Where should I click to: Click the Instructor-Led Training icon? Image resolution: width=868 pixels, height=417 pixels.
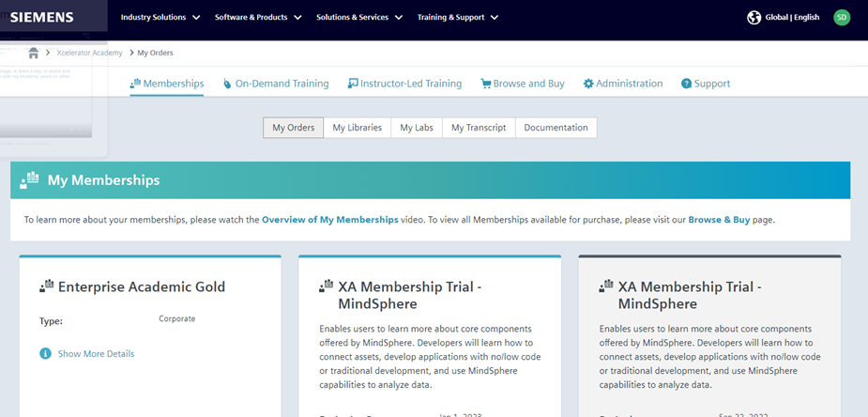click(353, 84)
